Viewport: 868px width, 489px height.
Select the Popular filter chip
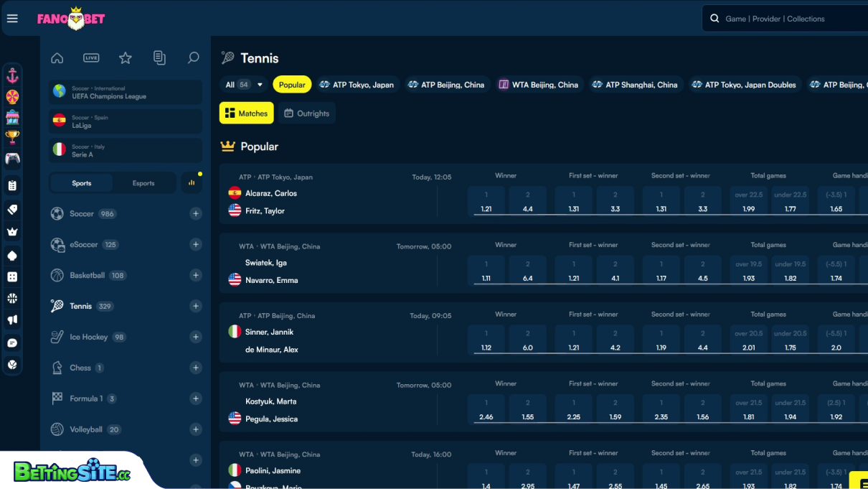pyautogui.click(x=292, y=85)
